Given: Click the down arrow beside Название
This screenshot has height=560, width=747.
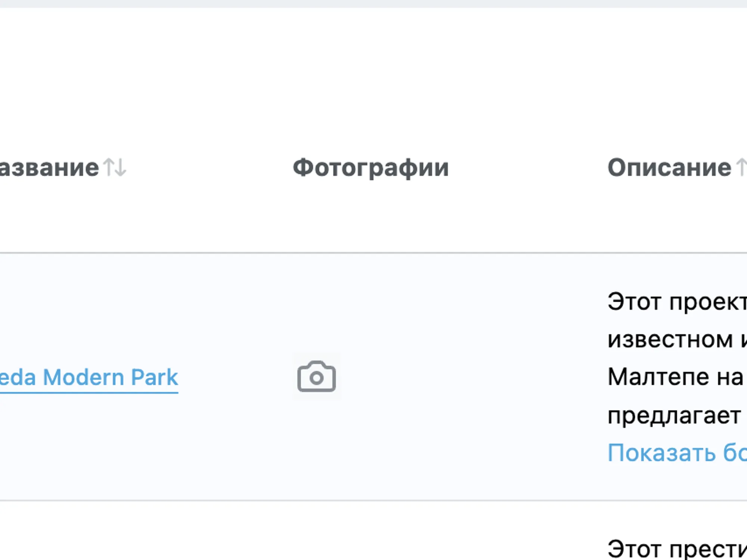Looking at the screenshot, I should point(121,167).
